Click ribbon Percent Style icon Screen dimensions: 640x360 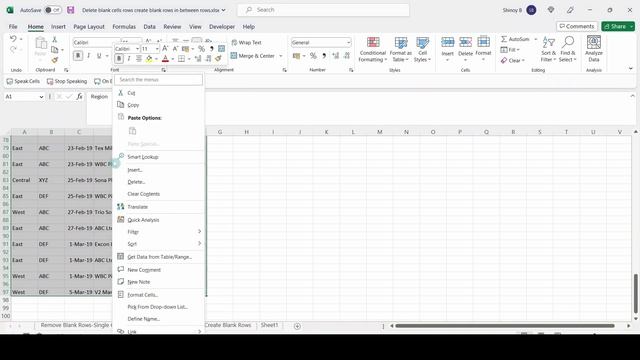(313, 56)
